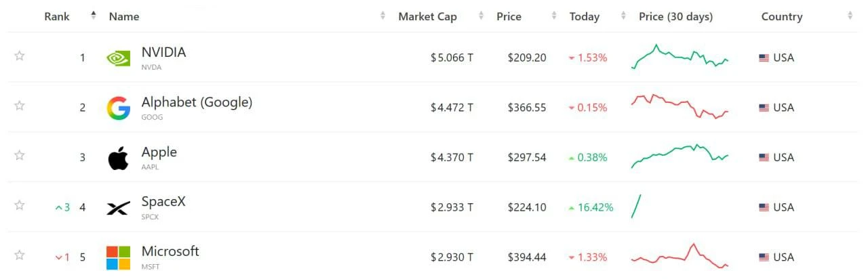Click the Today column header
This screenshot has width=868, height=279.
[x=585, y=16]
